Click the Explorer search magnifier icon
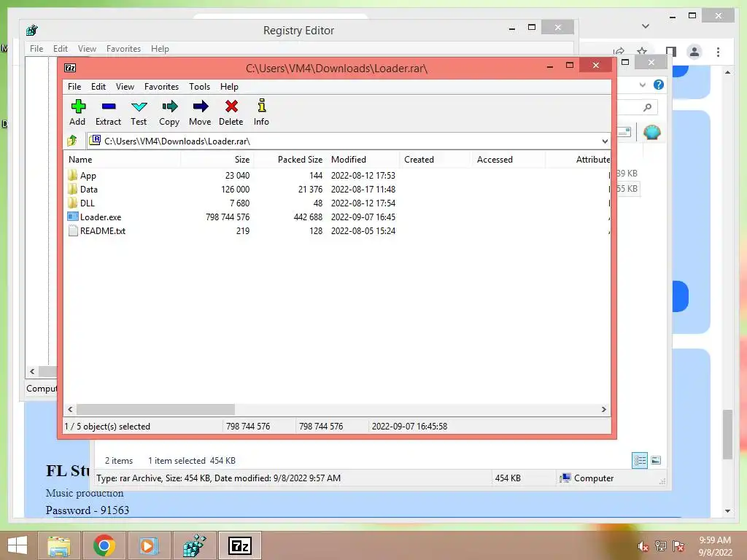The height and width of the screenshot is (560, 747). (x=647, y=108)
